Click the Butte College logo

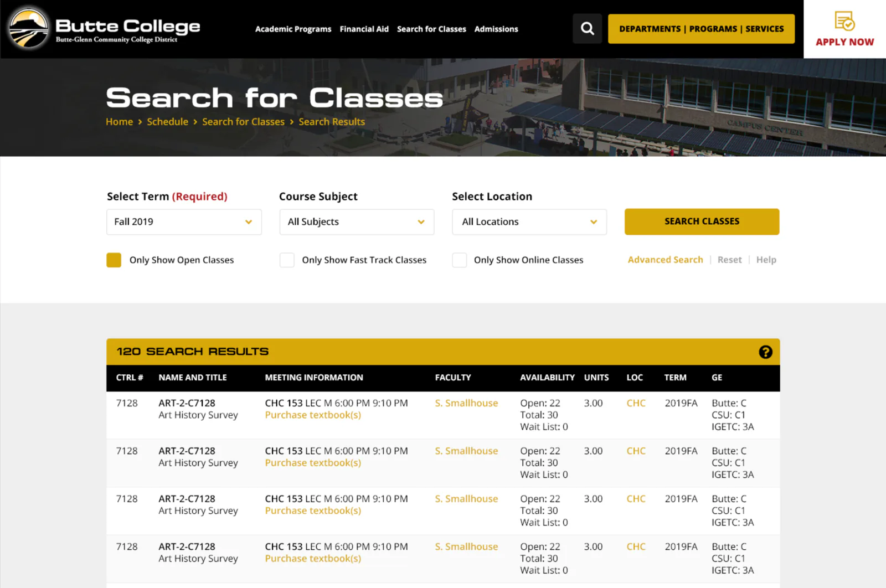coord(104,28)
